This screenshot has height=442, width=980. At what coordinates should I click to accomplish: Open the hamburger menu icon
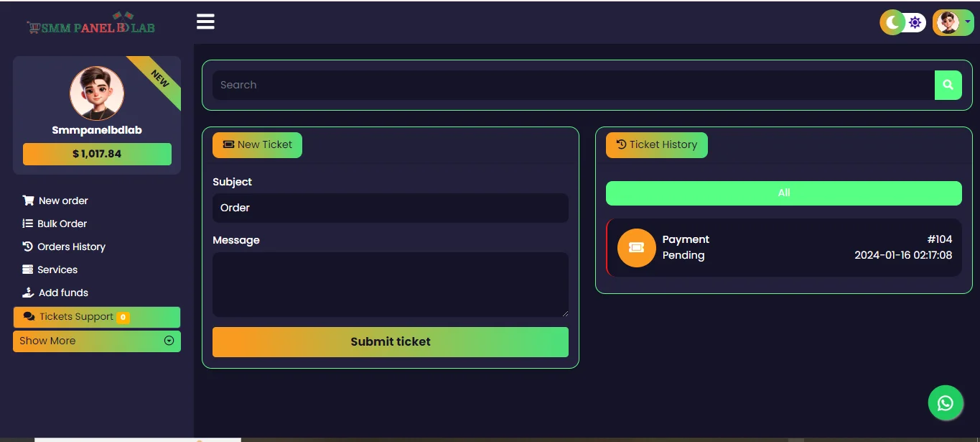[205, 22]
